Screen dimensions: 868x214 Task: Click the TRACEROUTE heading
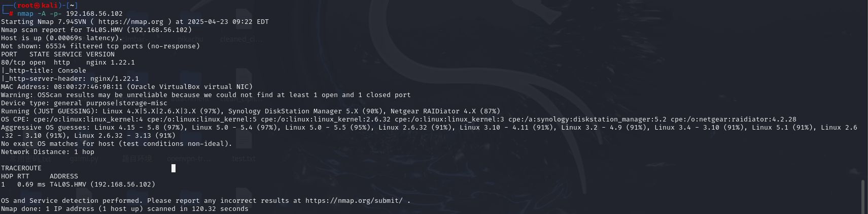click(21, 168)
